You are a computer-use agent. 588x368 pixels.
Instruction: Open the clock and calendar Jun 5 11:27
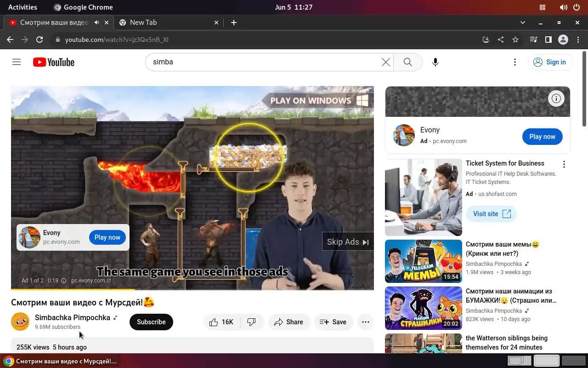(x=294, y=7)
